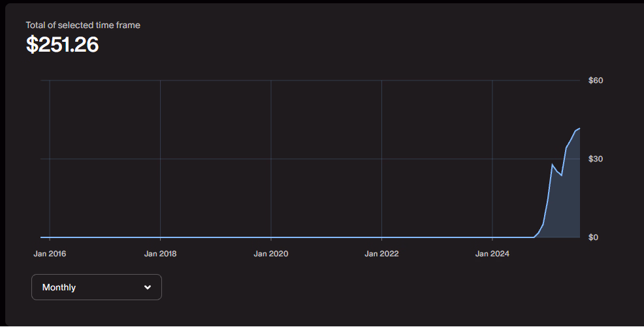
Task: Click the Jan 2020 x-axis label
Action: [x=270, y=253]
